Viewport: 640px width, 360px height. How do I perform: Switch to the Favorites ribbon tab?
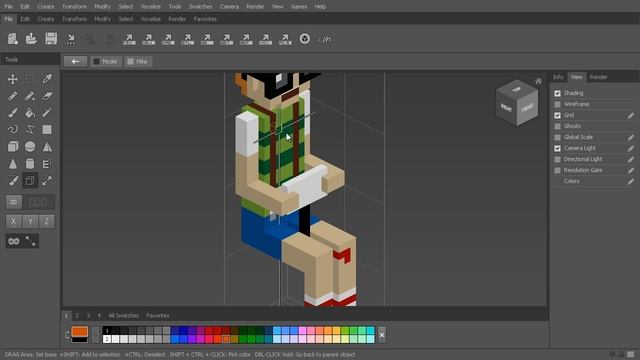click(205, 19)
